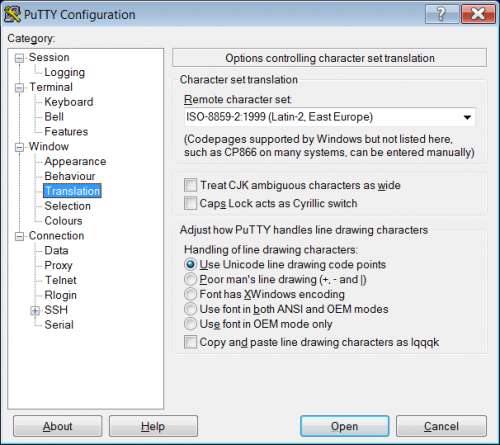Click the PuTTY icon in title bar
This screenshot has height=445, width=500.
(12, 14)
